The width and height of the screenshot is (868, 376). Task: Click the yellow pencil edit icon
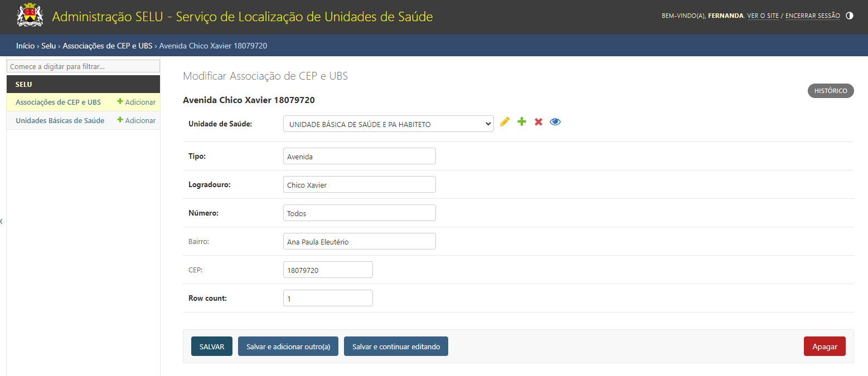click(x=505, y=122)
